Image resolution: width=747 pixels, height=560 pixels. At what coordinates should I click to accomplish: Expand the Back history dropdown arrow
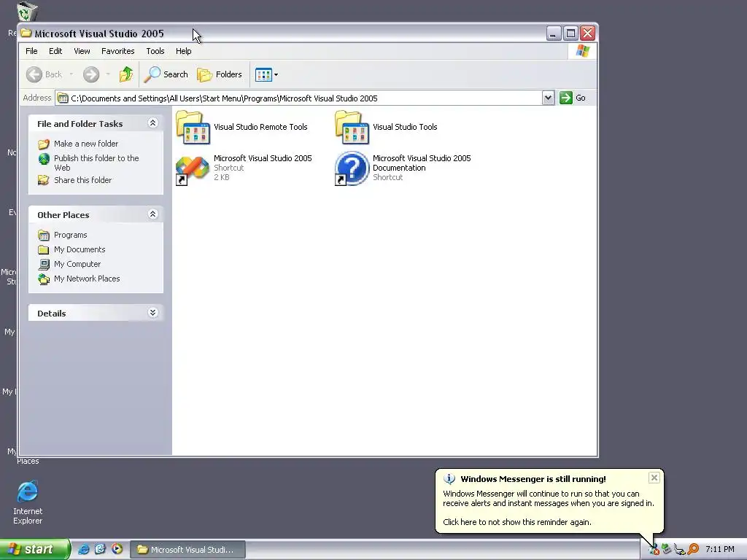(71, 74)
